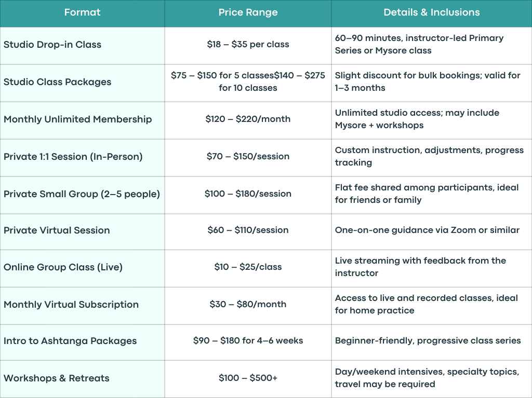This screenshot has width=532, height=398.
Task: Click the Price Range column header
Action: click(248, 12)
